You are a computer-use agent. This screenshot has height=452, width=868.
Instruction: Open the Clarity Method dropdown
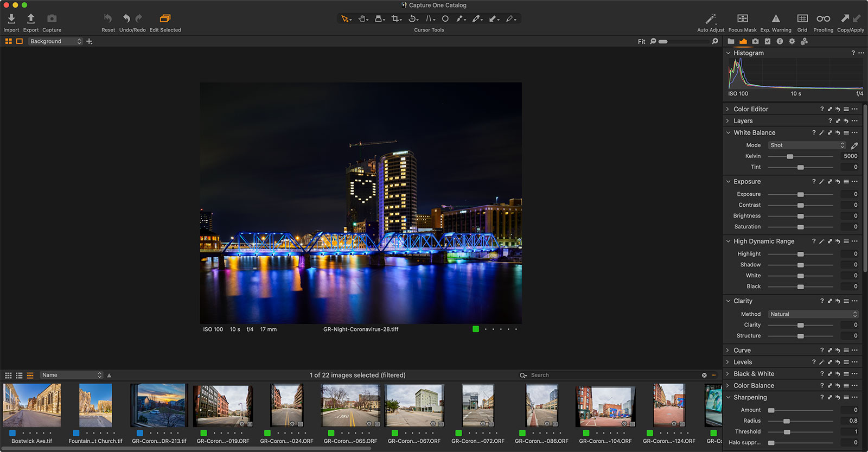click(x=813, y=314)
